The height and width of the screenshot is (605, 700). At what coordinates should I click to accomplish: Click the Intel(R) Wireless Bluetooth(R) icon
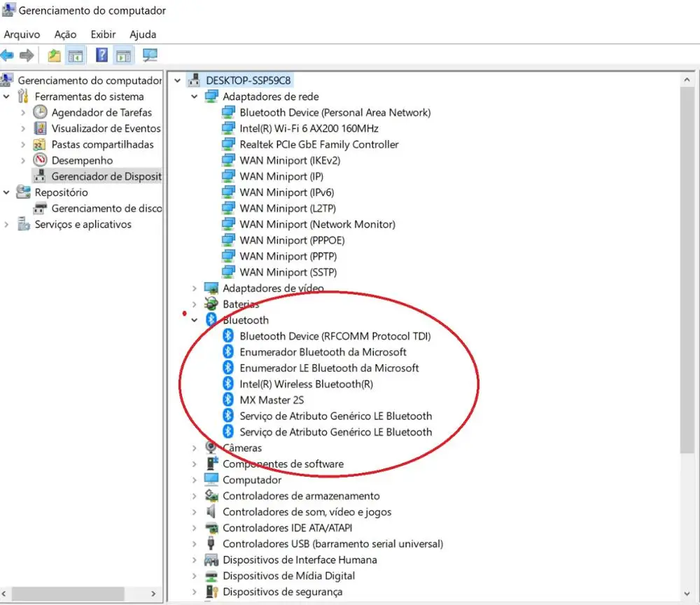(228, 384)
